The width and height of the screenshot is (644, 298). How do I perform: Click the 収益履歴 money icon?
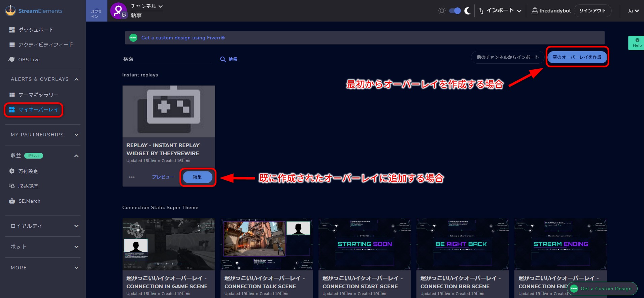(x=12, y=186)
